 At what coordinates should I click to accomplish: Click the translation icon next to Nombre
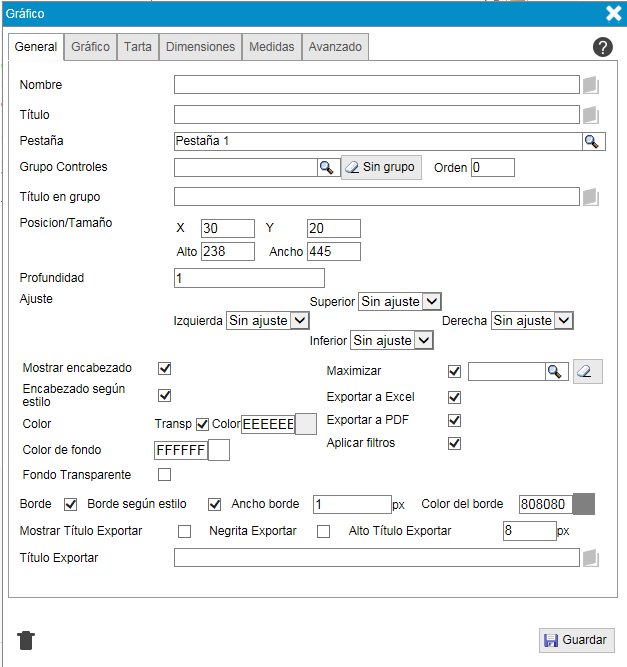[x=590, y=85]
